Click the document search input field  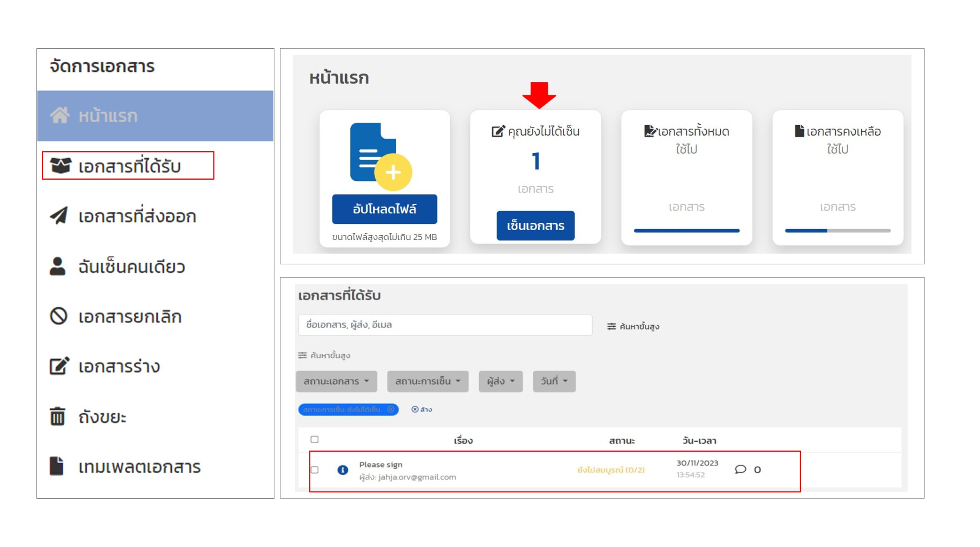(445, 325)
